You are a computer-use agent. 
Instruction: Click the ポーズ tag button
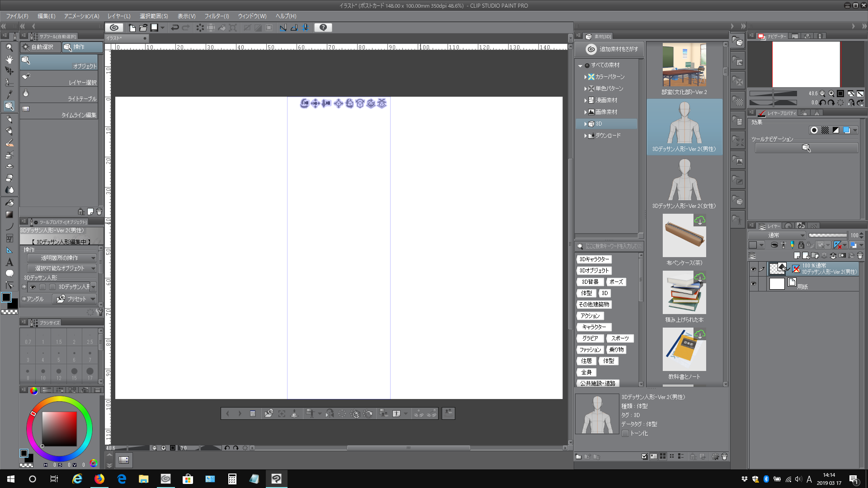click(616, 282)
